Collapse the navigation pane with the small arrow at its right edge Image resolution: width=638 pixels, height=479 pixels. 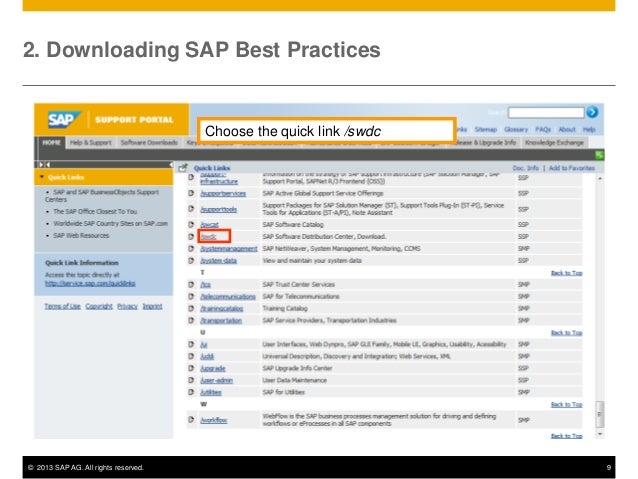point(171,164)
